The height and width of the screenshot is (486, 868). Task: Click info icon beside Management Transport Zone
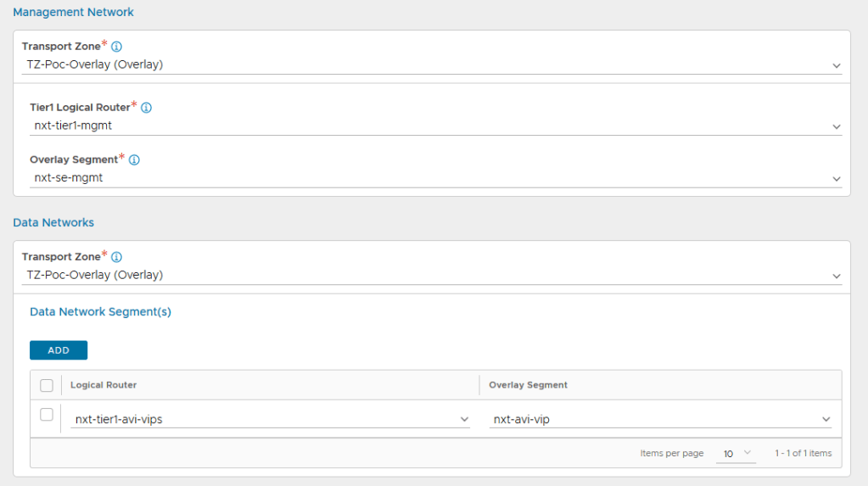pos(117,47)
